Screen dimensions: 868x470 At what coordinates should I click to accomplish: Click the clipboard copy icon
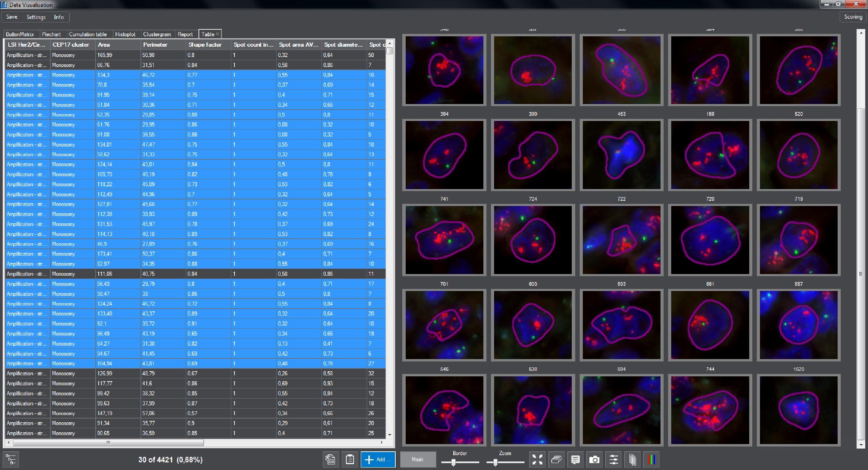point(350,459)
